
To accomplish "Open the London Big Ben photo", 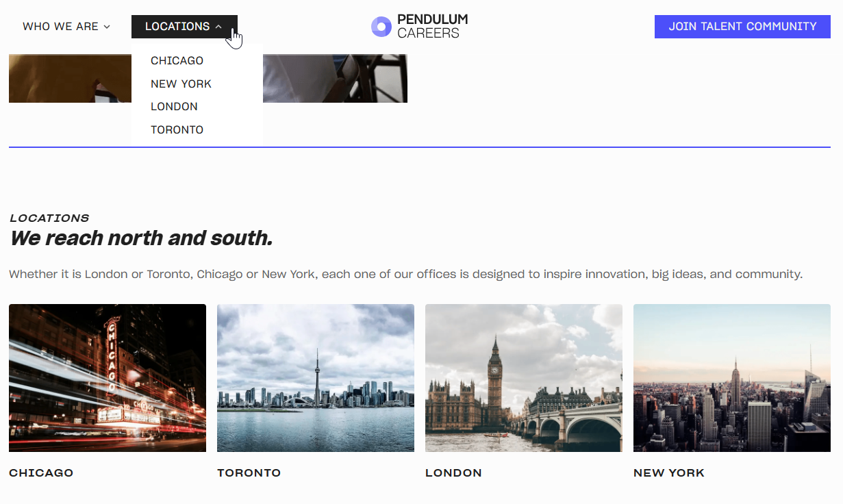I will point(524,378).
